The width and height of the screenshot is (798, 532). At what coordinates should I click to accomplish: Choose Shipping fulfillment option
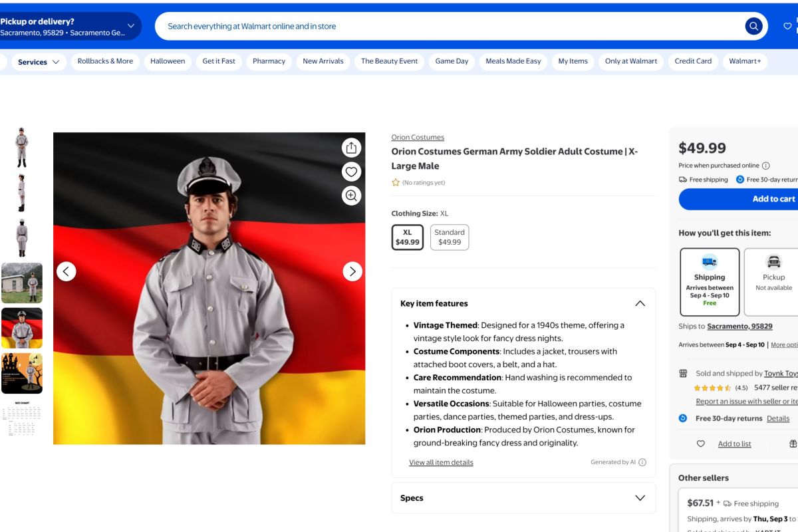710,282
